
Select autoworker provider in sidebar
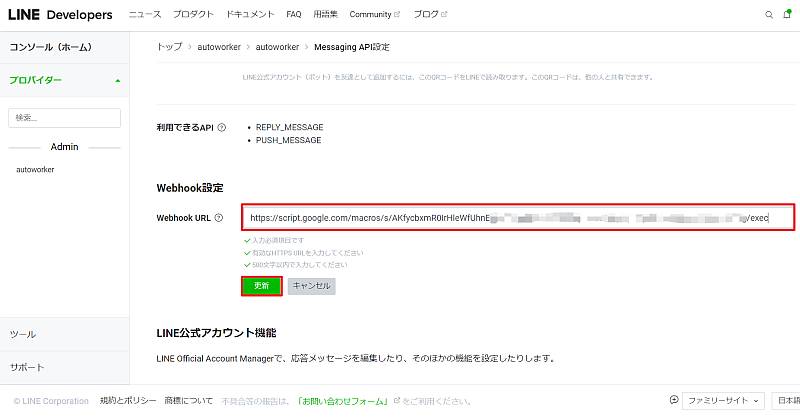coord(35,169)
